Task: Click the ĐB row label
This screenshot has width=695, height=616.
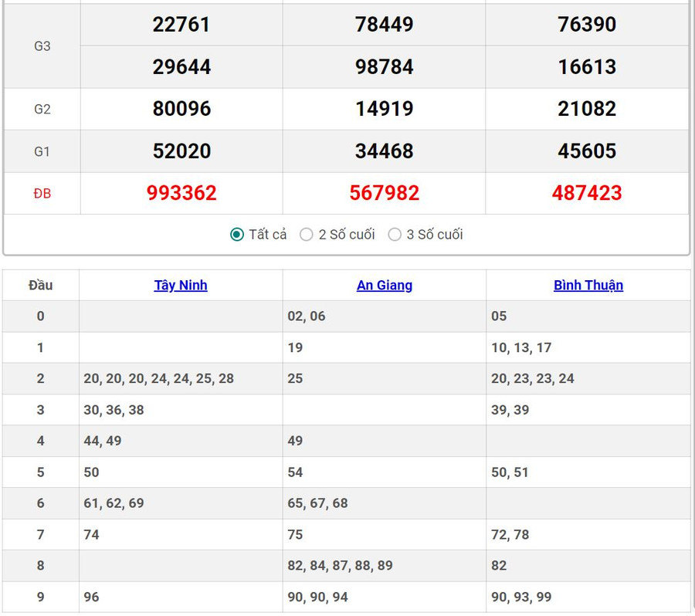Action: 42,194
